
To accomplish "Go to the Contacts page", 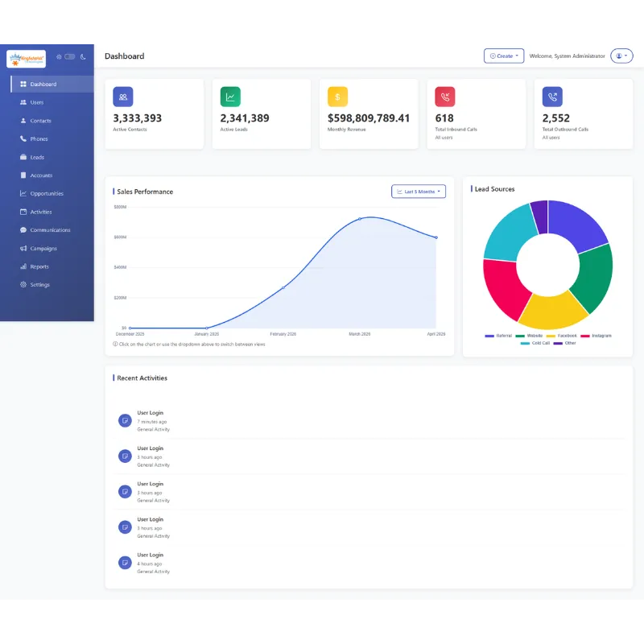I will (x=52, y=120).
